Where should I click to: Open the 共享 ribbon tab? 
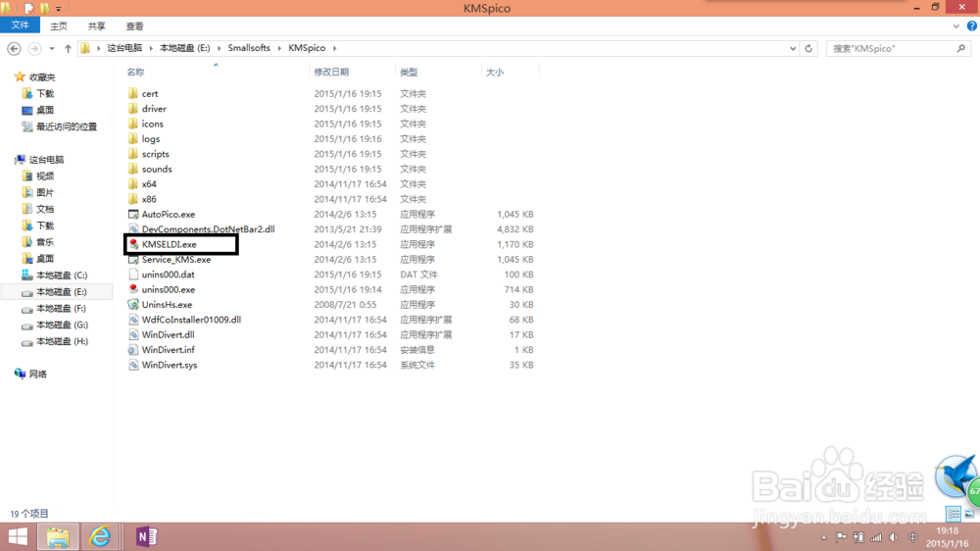pyautogui.click(x=97, y=26)
